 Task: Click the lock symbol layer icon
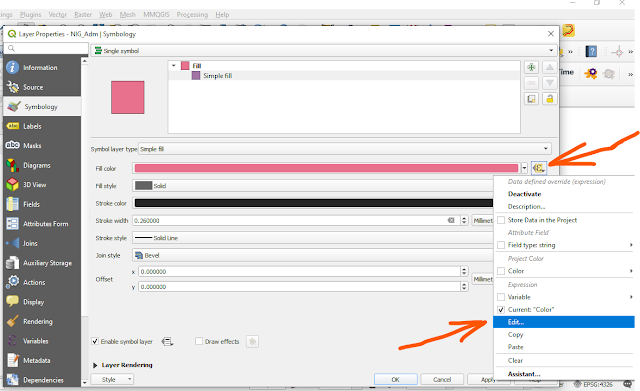(x=550, y=99)
